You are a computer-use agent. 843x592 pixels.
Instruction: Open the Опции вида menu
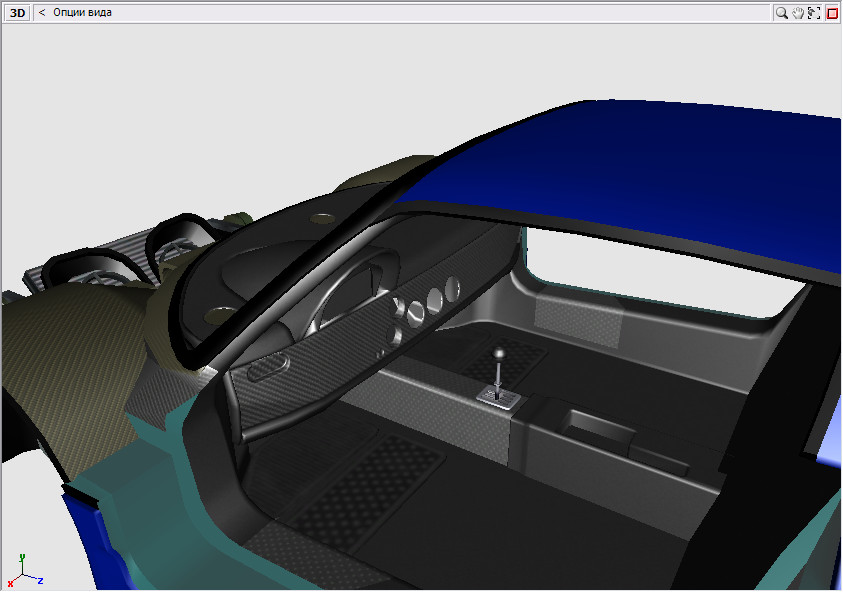point(82,12)
